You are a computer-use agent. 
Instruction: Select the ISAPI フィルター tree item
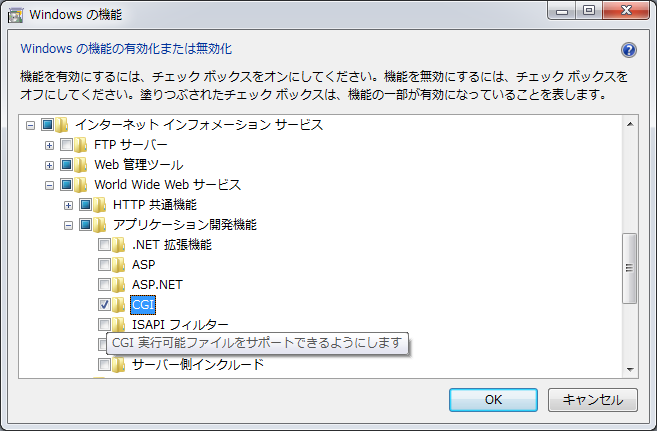point(180,325)
